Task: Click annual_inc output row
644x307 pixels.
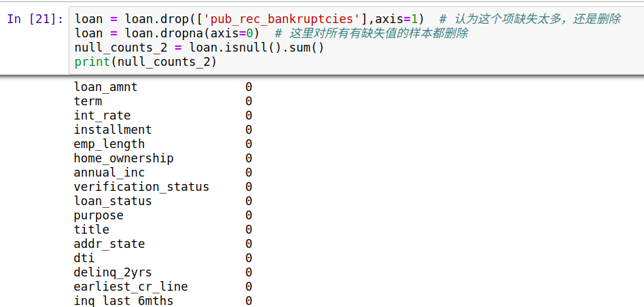Action: point(163,173)
